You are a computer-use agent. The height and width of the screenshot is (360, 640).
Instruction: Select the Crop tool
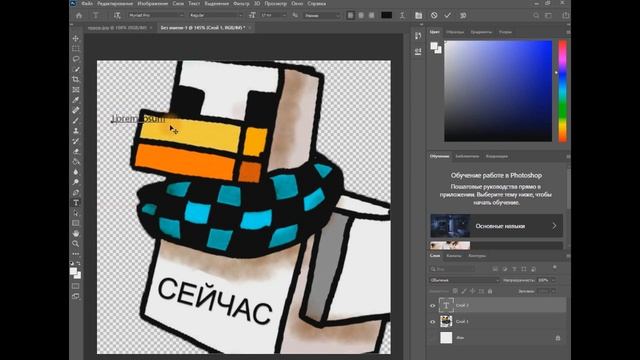(76, 79)
